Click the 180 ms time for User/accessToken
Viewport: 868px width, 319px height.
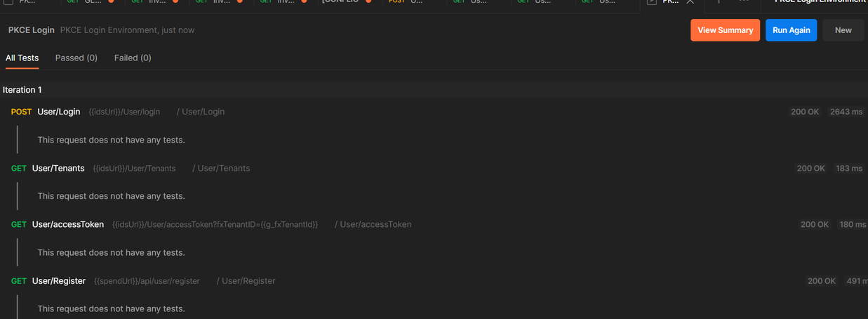click(852, 224)
